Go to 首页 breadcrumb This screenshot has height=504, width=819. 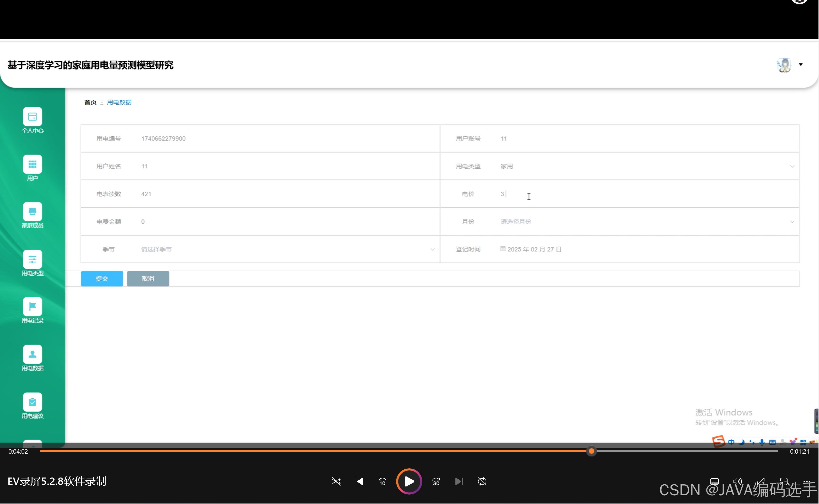coord(90,102)
